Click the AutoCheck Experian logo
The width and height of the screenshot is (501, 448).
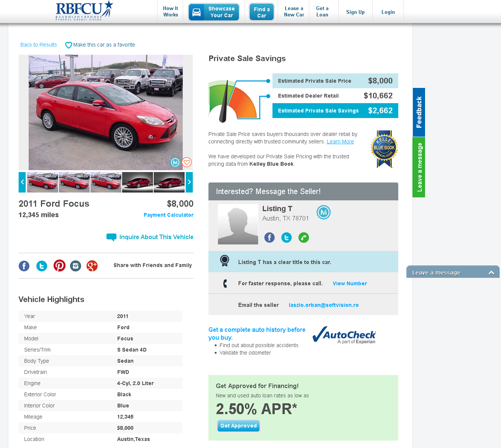(344, 335)
